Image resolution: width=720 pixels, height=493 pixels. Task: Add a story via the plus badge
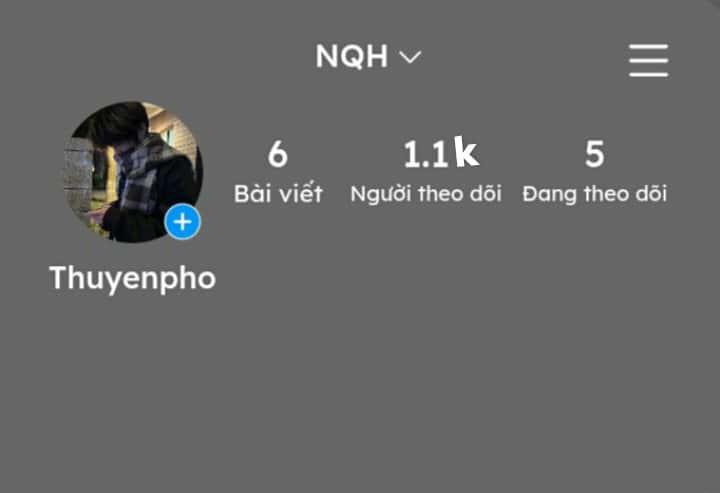coord(183,222)
